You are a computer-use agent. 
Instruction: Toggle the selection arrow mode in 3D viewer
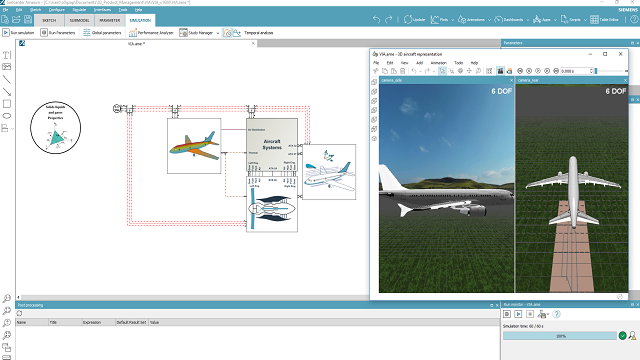pyautogui.click(x=442, y=71)
